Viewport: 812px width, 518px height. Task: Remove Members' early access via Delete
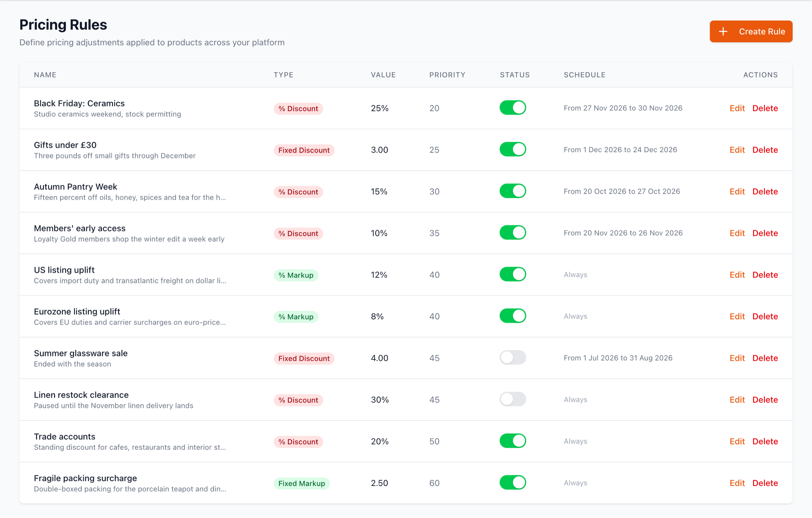[x=765, y=233]
